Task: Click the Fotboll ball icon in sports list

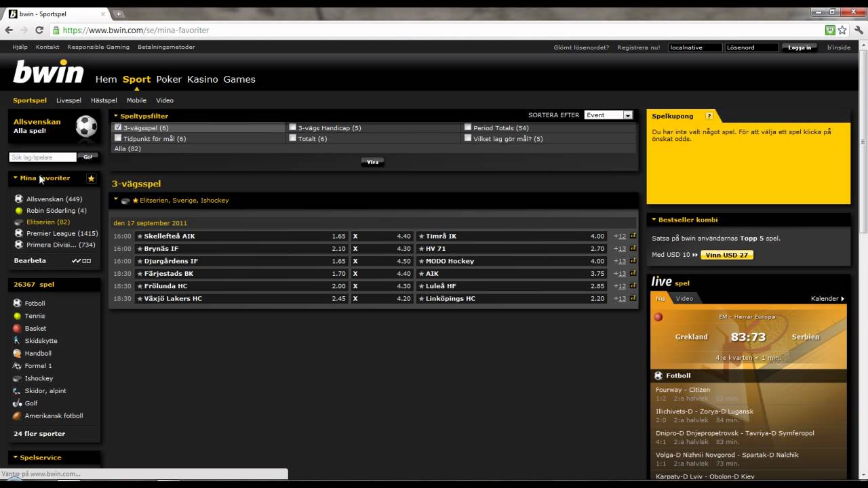Action: (x=18, y=303)
